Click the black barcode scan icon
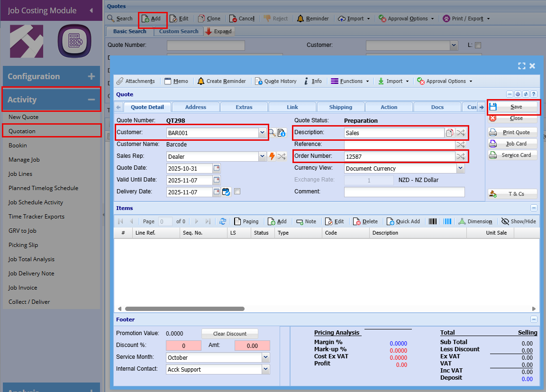The width and height of the screenshot is (546, 392). [433, 221]
